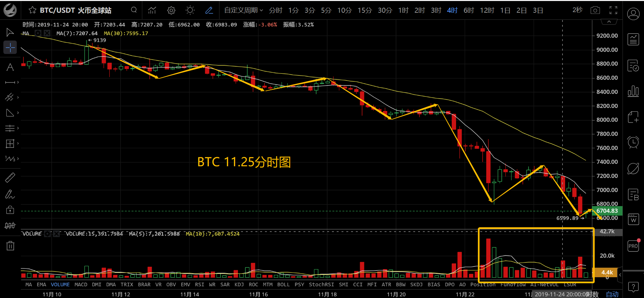Collapse the price axis using the top chevron
644x298 pixels.
[609, 22]
